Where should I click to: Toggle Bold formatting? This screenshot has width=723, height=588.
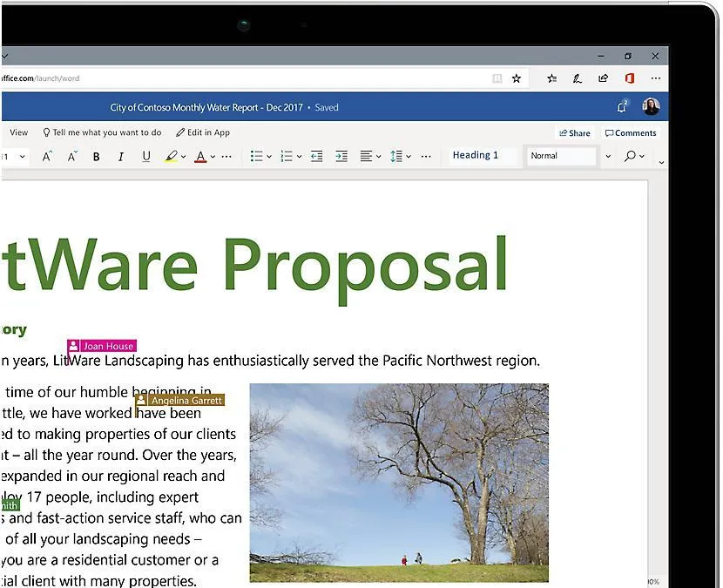point(96,157)
